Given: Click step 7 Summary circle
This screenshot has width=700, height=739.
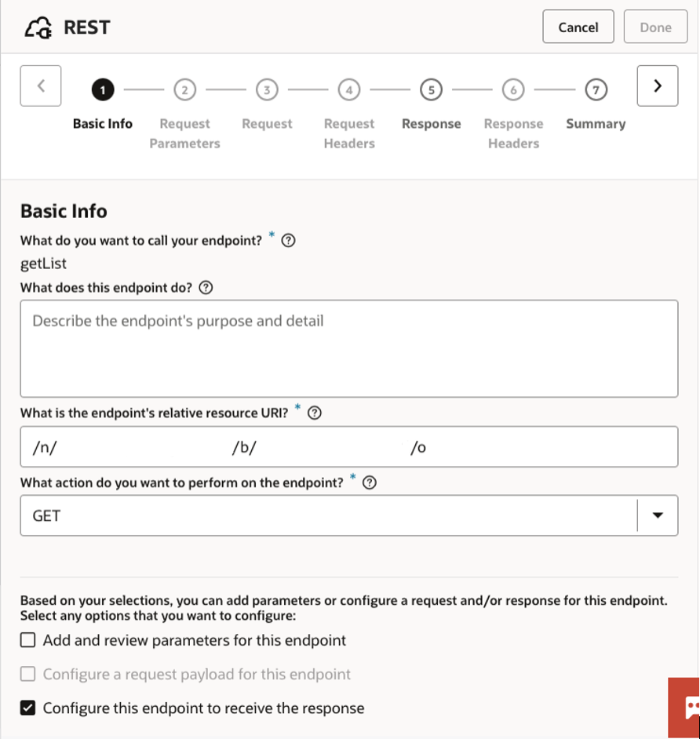Looking at the screenshot, I should [x=596, y=90].
